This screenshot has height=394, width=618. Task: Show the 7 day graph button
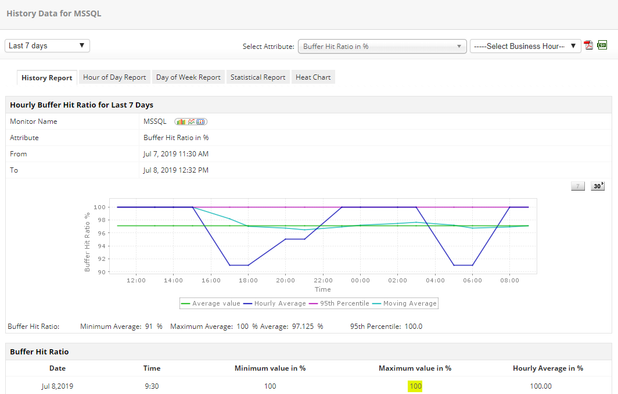(578, 186)
